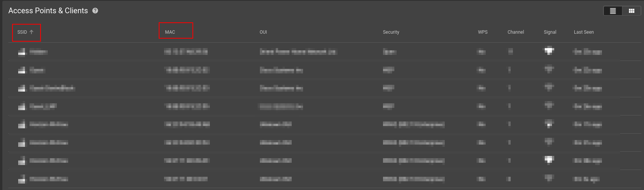Click the last row's access point icon

(x=22, y=179)
